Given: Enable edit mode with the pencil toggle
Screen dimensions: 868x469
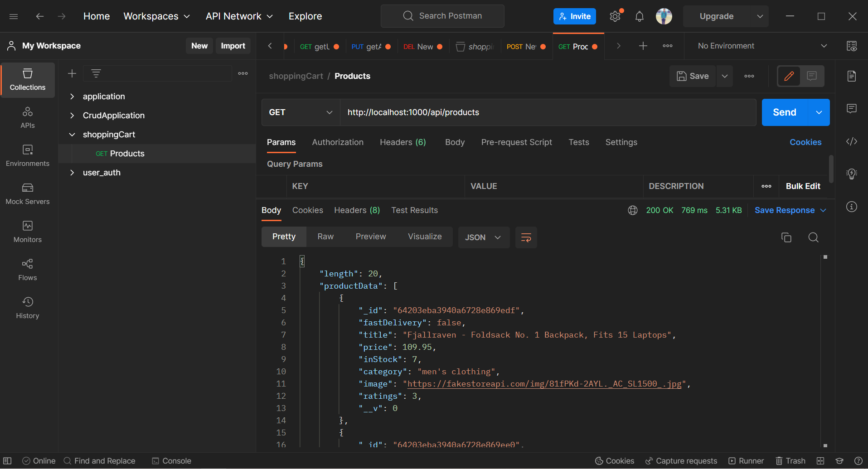Looking at the screenshot, I should [x=789, y=76].
